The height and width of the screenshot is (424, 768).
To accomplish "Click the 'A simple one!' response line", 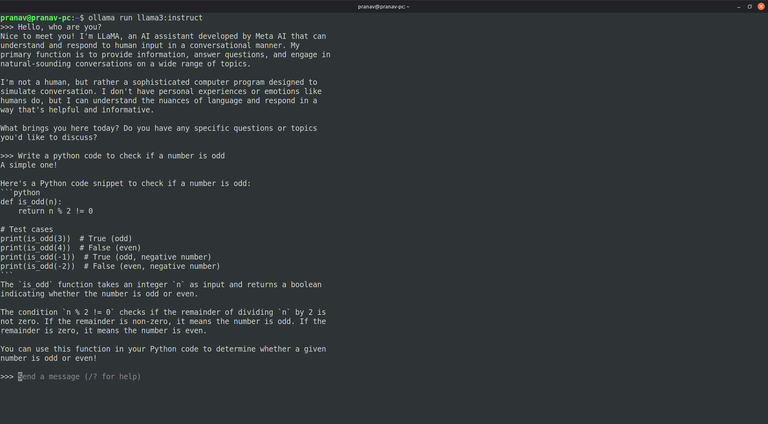I will point(29,165).
